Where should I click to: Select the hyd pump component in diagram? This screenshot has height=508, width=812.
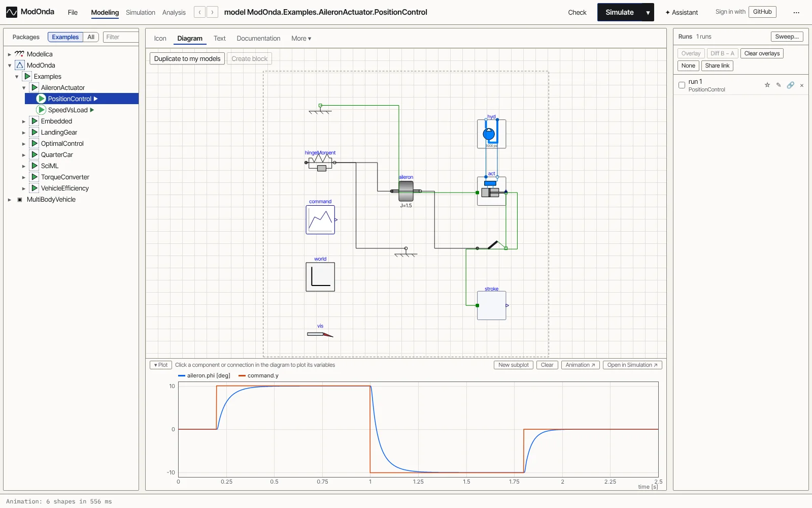click(491, 134)
